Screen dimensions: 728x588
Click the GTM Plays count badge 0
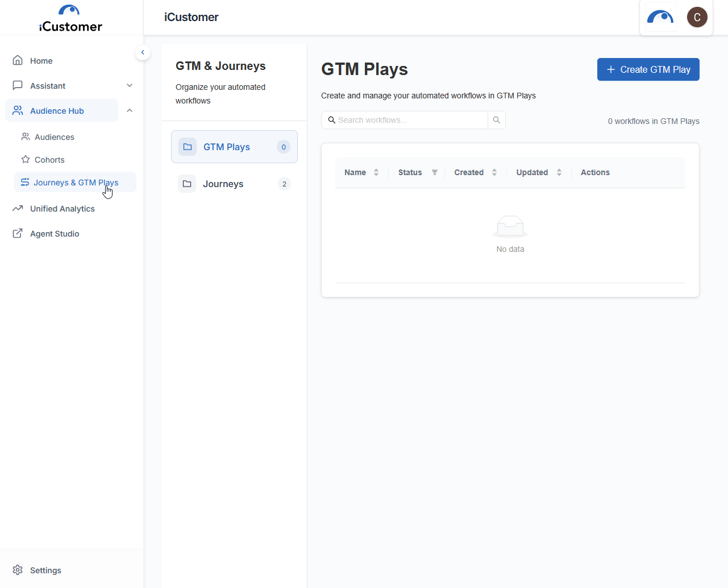284,147
